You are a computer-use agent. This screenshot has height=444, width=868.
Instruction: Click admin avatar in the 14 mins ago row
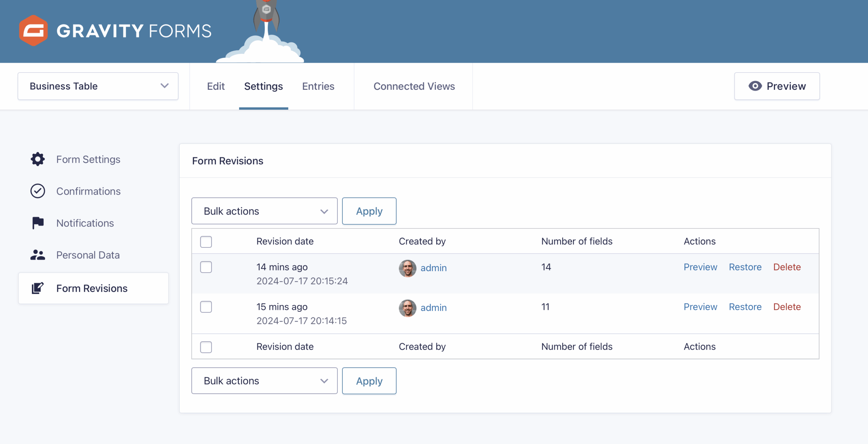[x=407, y=268]
